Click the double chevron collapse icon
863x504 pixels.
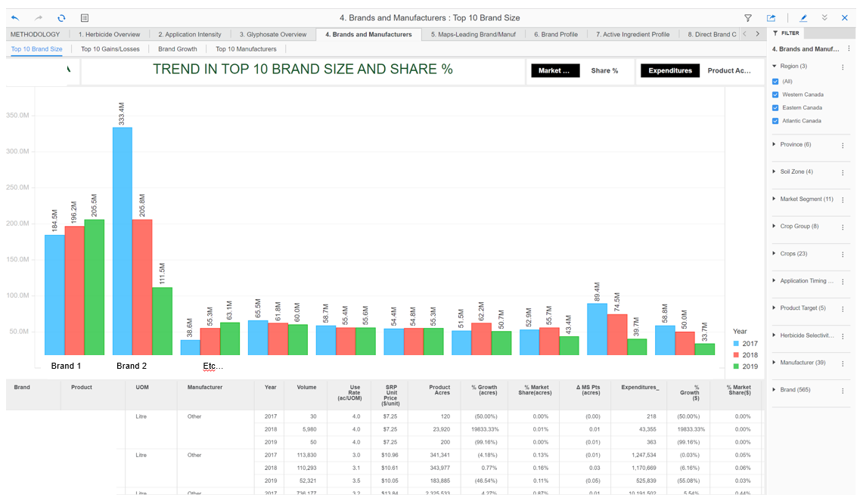[824, 18]
